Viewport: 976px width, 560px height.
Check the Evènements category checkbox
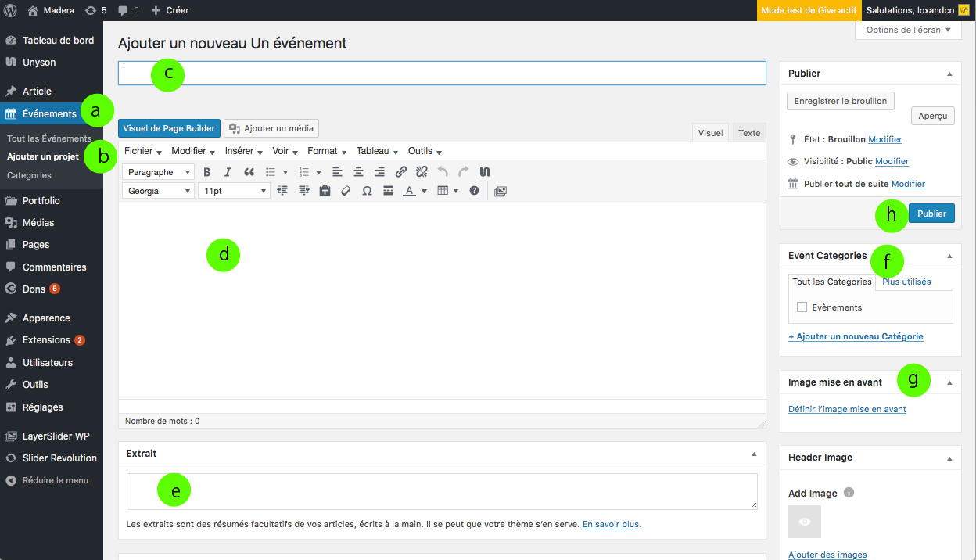802,307
